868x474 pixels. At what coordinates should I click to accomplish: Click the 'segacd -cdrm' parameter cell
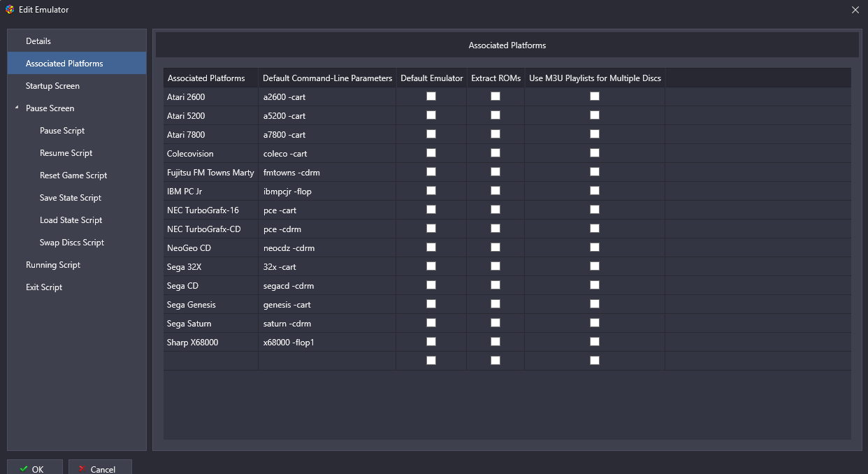coord(327,286)
